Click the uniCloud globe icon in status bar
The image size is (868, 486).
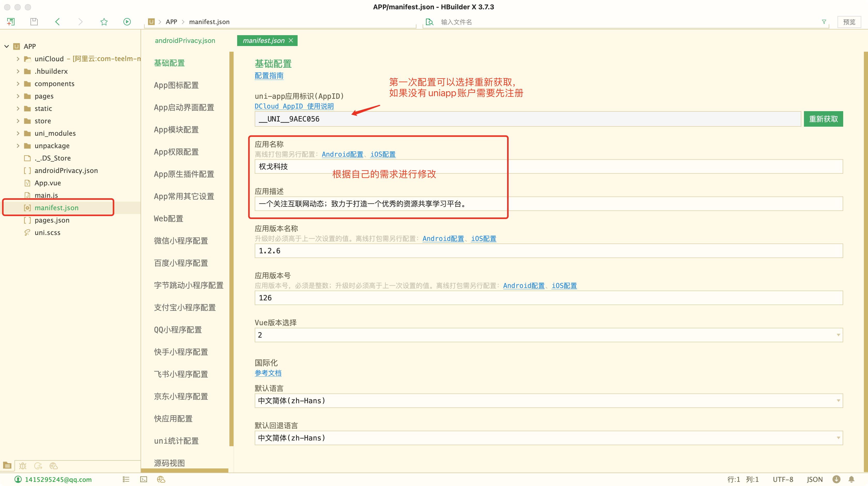[x=161, y=479]
